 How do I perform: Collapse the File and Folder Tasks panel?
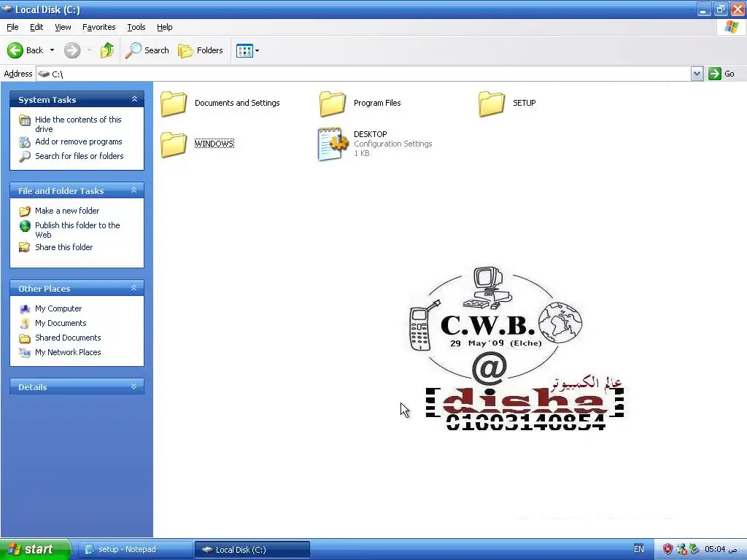[x=134, y=190]
